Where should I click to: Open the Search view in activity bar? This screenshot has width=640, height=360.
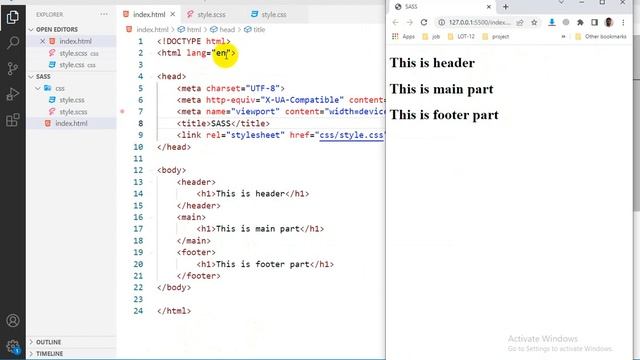tap(13, 42)
